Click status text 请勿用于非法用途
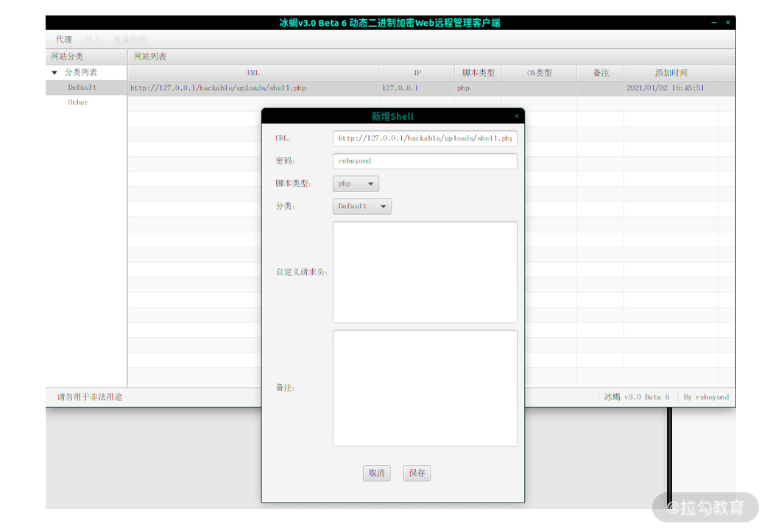Viewport: 770px width, 532px height. 89,397
